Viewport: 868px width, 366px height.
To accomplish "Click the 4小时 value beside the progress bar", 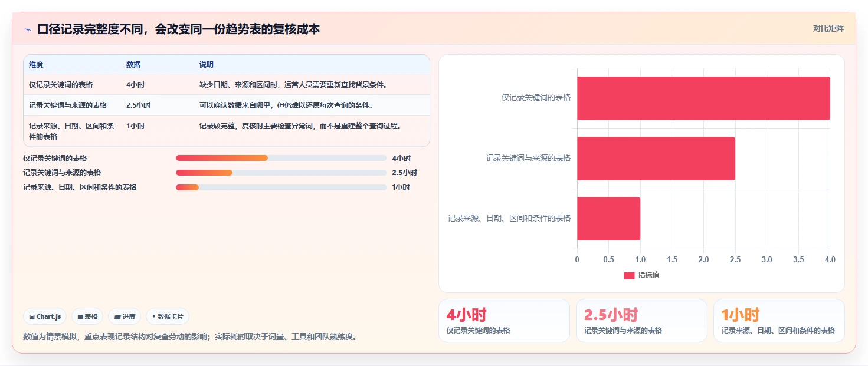I will [401, 158].
